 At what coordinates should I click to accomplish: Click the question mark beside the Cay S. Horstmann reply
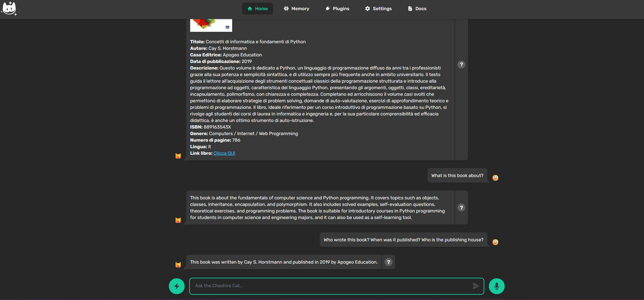(x=389, y=262)
